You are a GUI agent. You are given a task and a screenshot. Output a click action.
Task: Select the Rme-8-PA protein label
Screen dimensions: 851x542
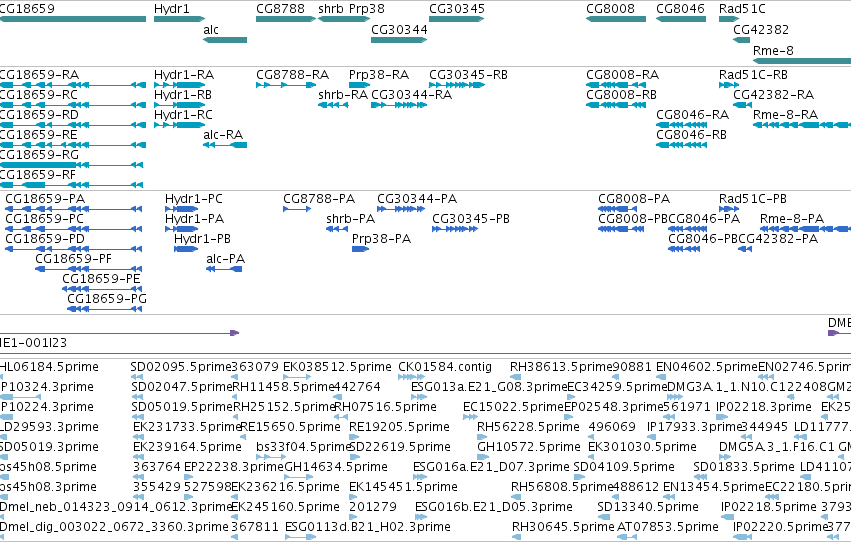coord(792,219)
